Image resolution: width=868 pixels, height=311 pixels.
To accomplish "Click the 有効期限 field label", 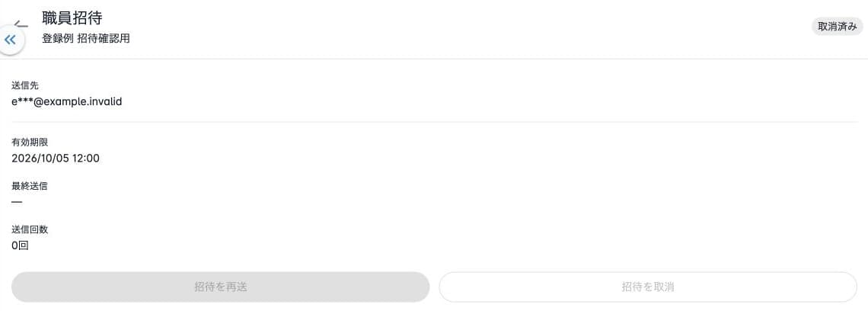I will 30,143.
